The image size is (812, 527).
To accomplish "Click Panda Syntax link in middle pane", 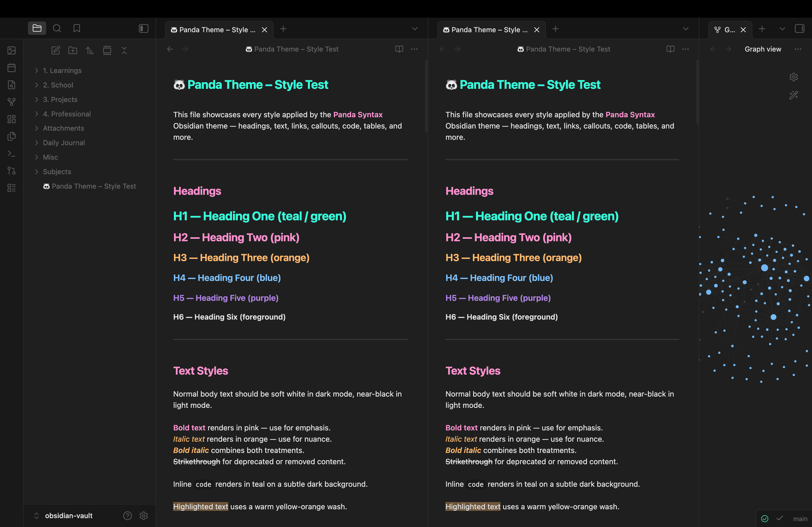I will [630, 115].
